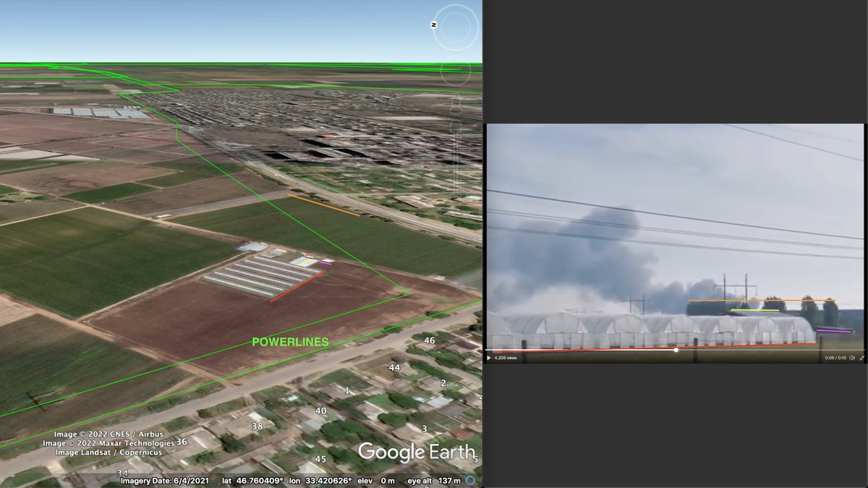
Task: Click the streaming progress circle in status bar
Action: (470, 480)
